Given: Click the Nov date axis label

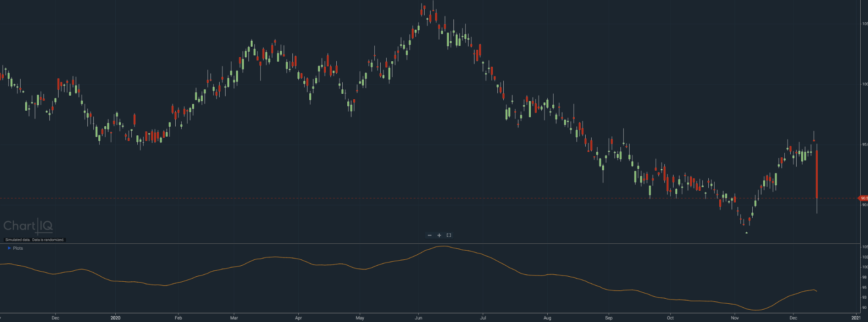Looking at the screenshot, I should tap(735, 317).
